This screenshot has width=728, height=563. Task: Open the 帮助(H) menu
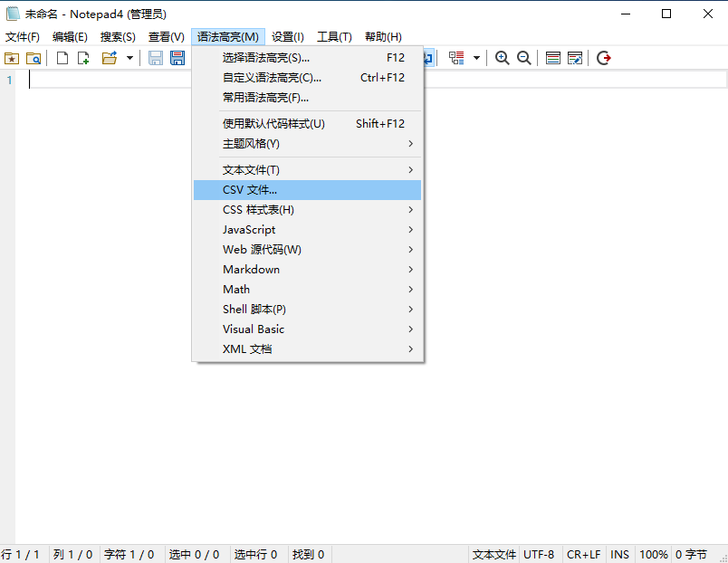383,37
